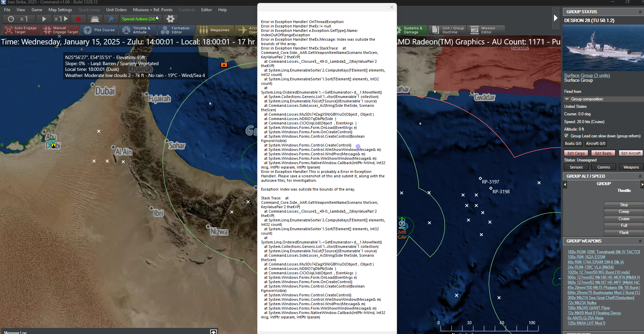Set throttle to Flank
This screenshot has height=334, width=644.
[x=624, y=233]
